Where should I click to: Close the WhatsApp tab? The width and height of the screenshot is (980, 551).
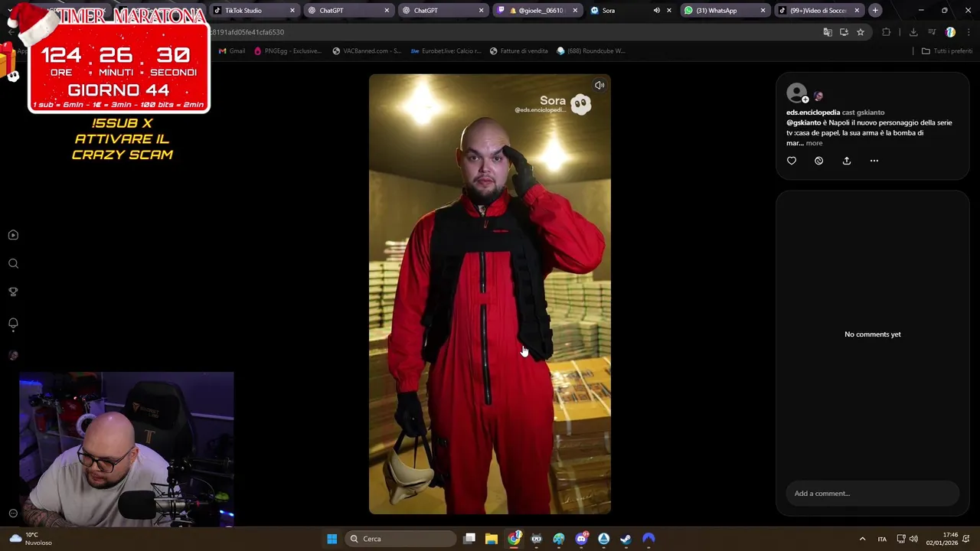763,11
